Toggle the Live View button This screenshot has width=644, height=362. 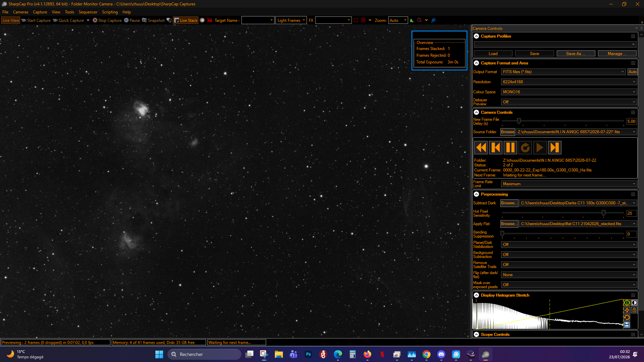tap(11, 20)
